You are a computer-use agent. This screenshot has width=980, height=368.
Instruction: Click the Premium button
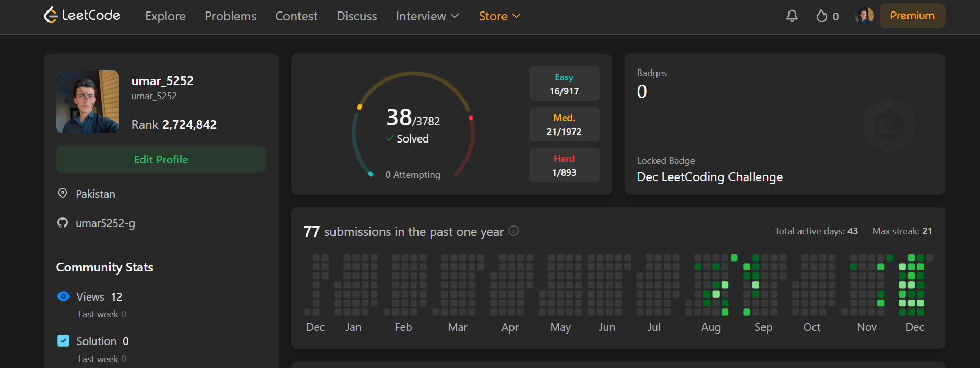point(912,16)
